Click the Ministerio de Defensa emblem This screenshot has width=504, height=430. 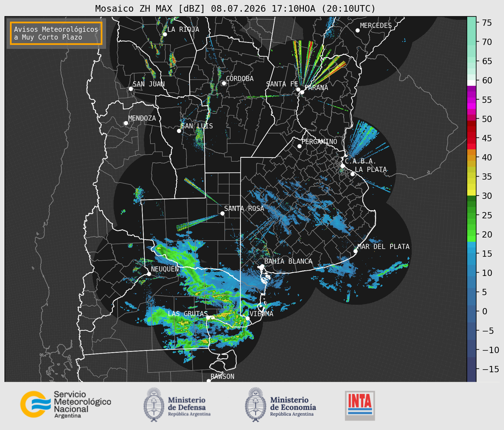pyautogui.click(x=154, y=405)
